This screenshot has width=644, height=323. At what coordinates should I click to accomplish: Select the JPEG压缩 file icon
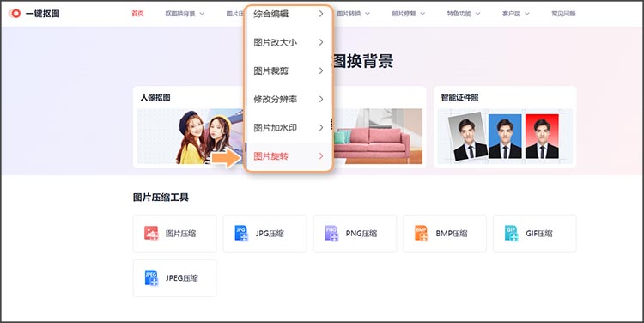151,277
